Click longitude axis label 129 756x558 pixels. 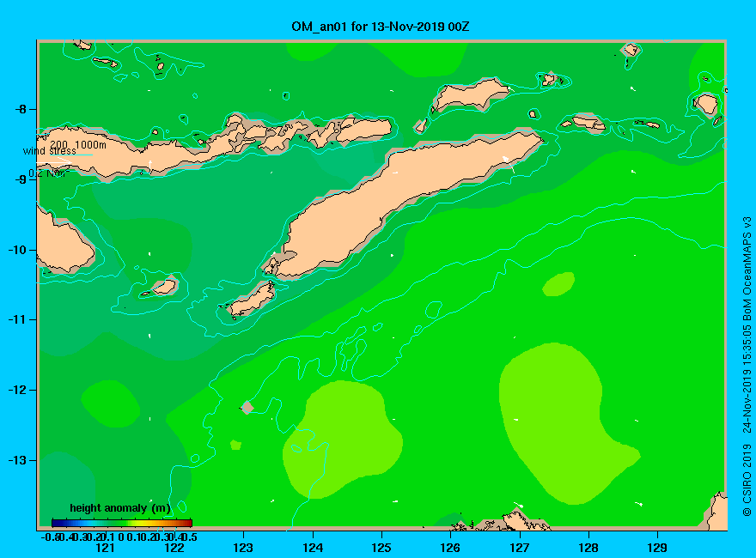click(x=657, y=548)
